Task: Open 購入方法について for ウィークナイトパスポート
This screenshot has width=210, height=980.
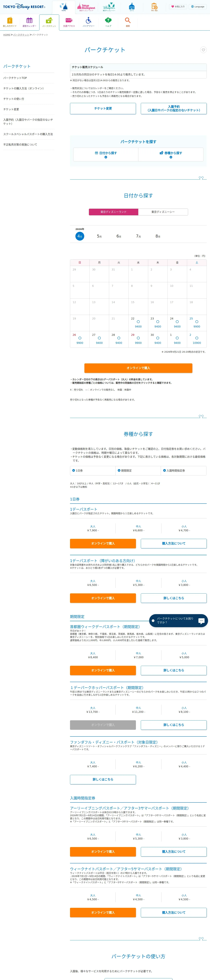Action: [174, 913]
